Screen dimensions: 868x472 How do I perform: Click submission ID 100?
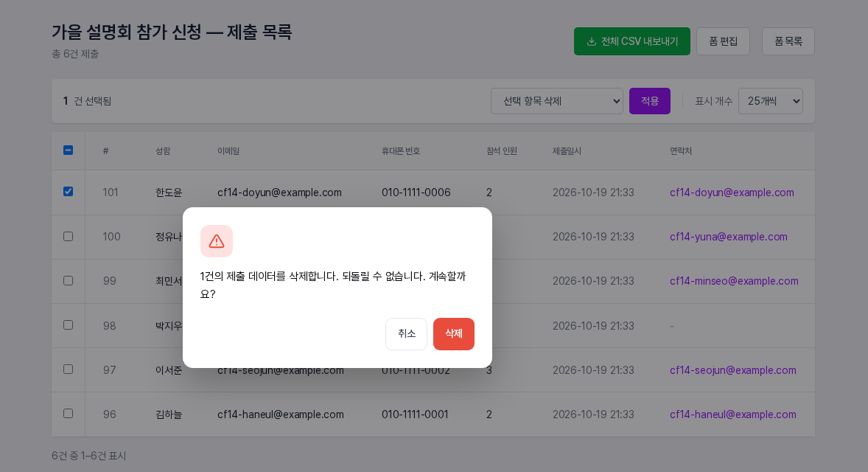(111, 237)
